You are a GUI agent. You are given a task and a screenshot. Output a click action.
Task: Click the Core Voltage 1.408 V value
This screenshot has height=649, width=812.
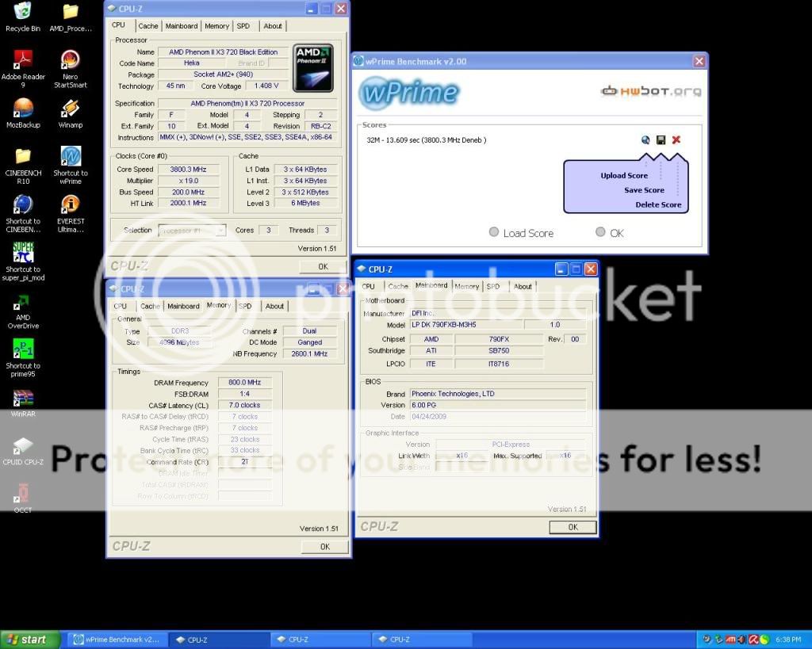pos(266,86)
